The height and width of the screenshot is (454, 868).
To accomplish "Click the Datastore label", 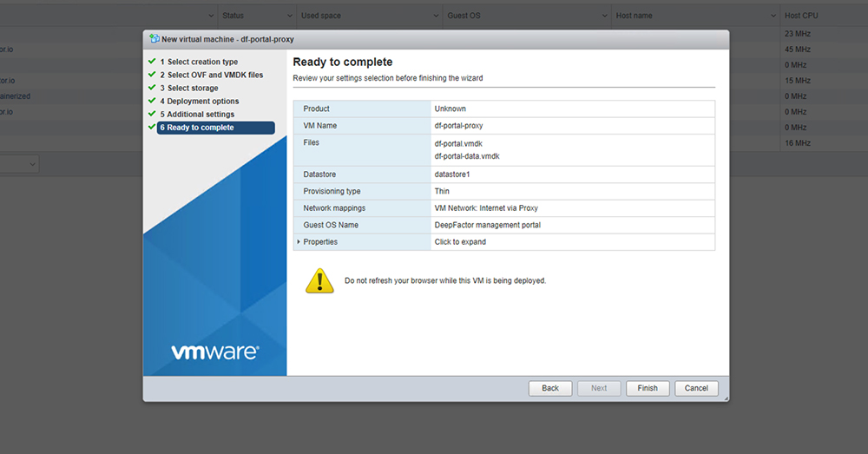I will click(319, 174).
